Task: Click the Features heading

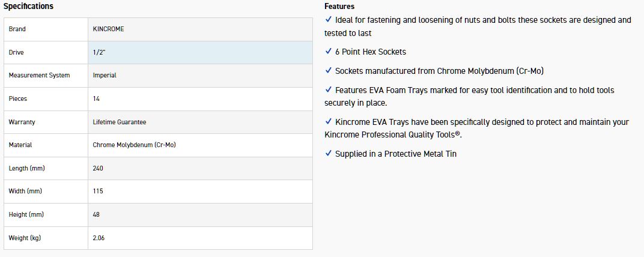Action: (339, 7)
